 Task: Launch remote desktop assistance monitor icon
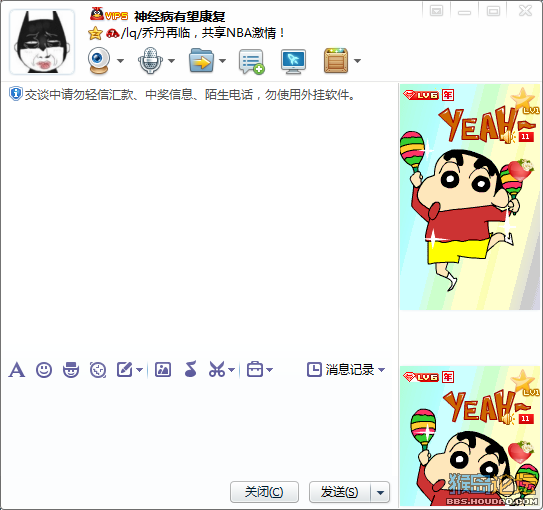click(293, 62)
